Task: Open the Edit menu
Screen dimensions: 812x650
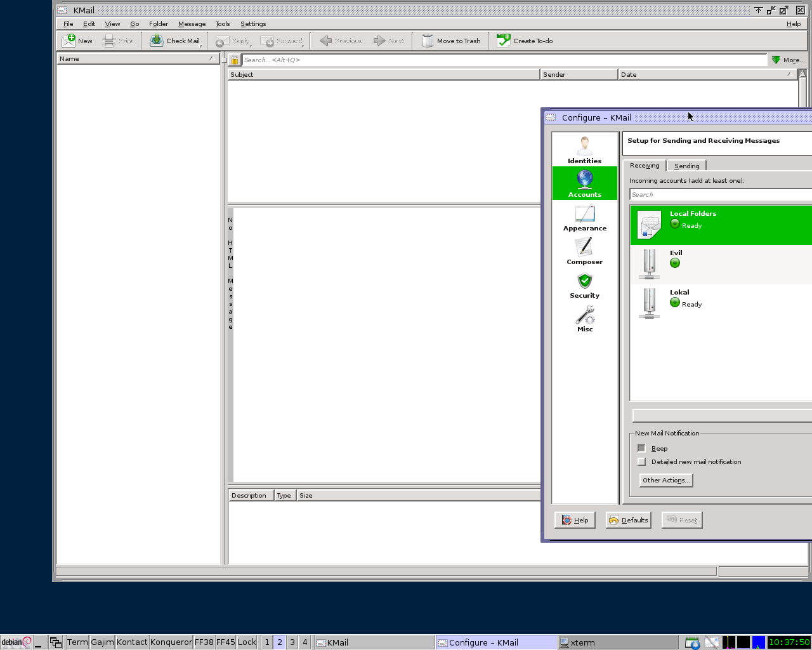Action: [89, 24]
